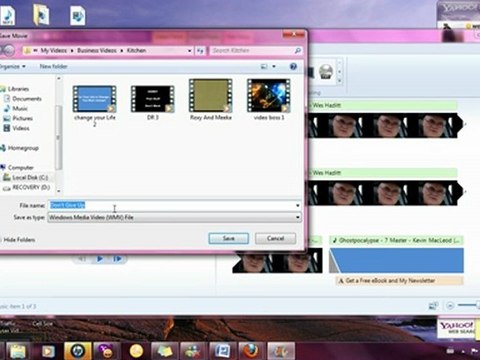Open Sticky Notes from the taskbar
Screen dimensions: 480x360
point(165,352)
